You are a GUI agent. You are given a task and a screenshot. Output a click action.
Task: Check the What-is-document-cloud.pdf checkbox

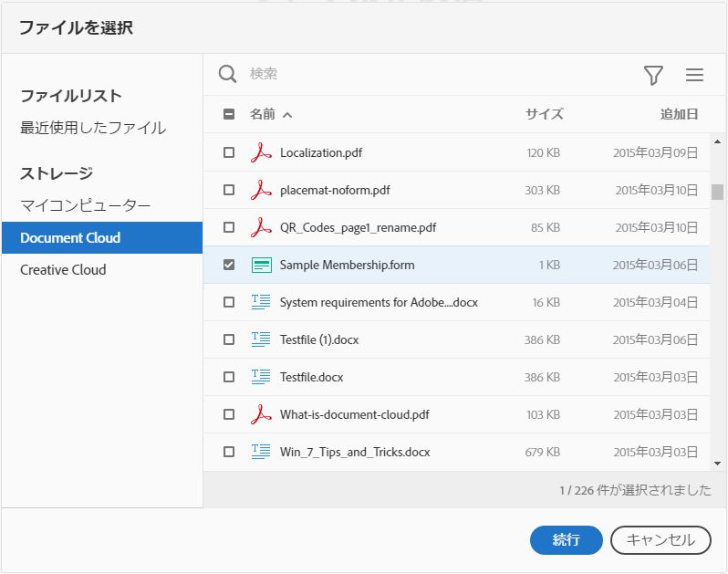pos(229,414)
